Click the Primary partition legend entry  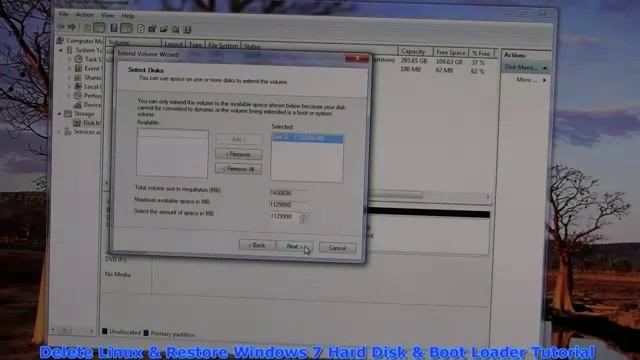pyautogui.click(x=169, y=334)
